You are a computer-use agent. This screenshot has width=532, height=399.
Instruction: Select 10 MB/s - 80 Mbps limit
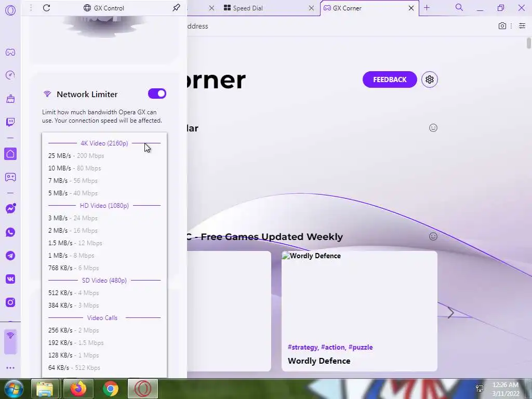click(104, 168)
